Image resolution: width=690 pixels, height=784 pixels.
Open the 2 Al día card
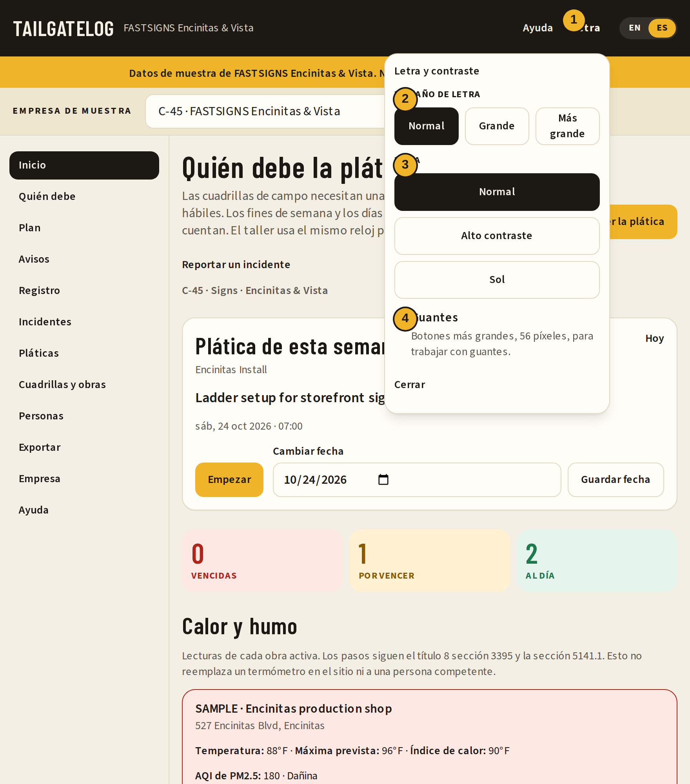(x=597, y=561)
